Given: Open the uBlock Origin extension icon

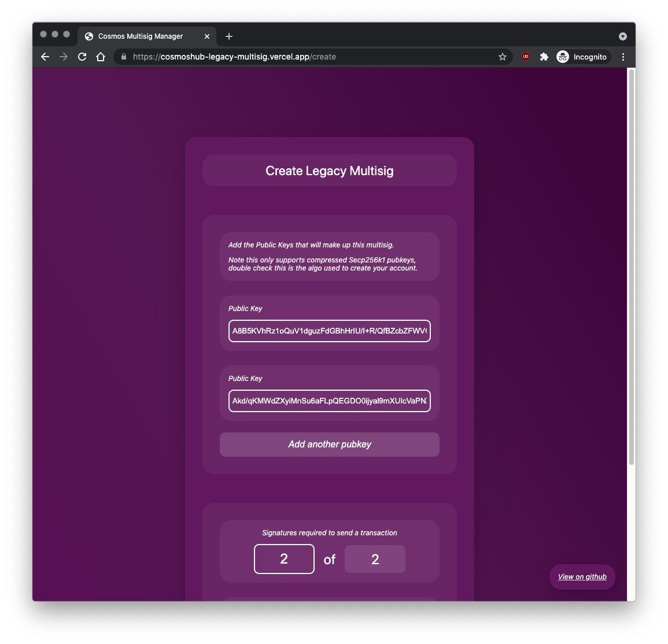Looking at the screenshot, I should 526,57.
